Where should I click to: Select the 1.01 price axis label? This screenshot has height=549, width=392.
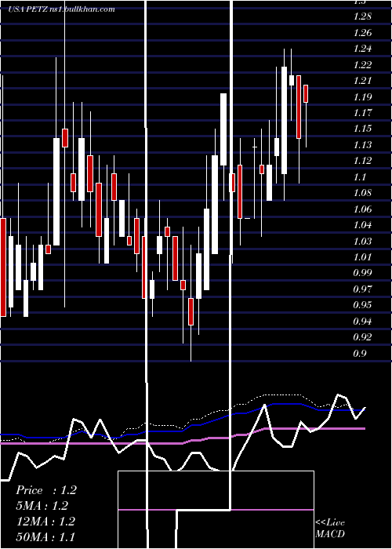click(x=362, y=257)
